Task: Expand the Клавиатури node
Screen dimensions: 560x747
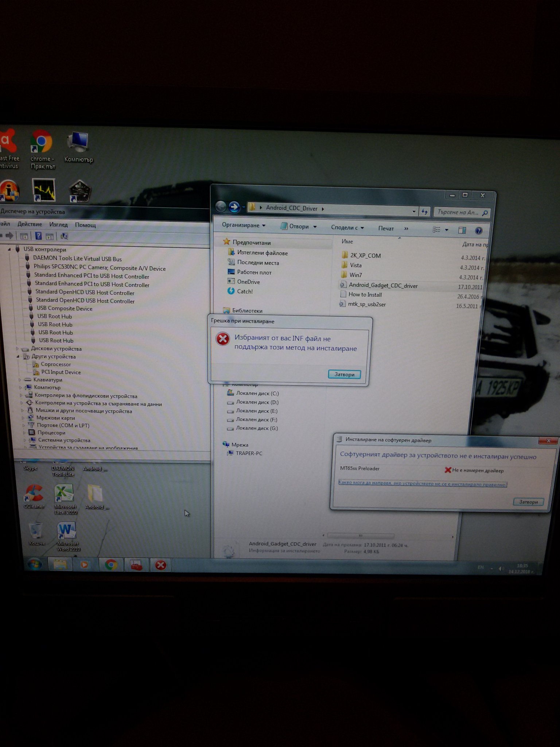Action: pyautogui.click(x=20, y=380)
